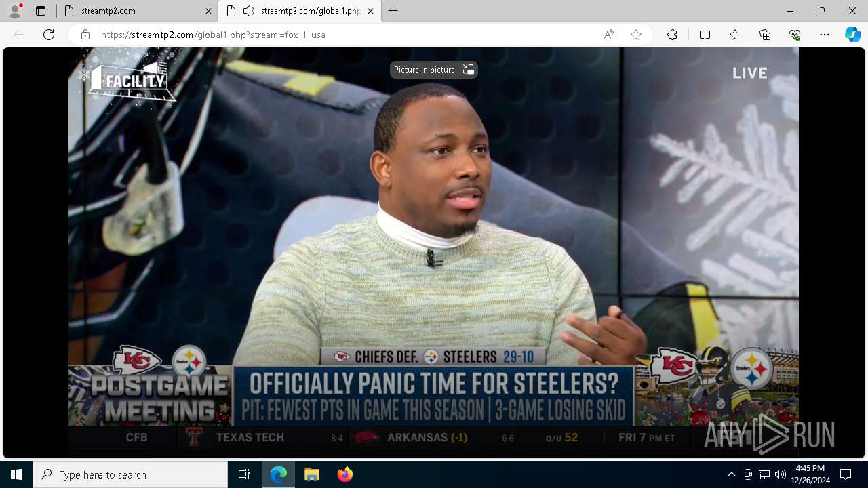Screen dimensions: 868x488
Task: Close the Edge window
Action: (852, 11)
